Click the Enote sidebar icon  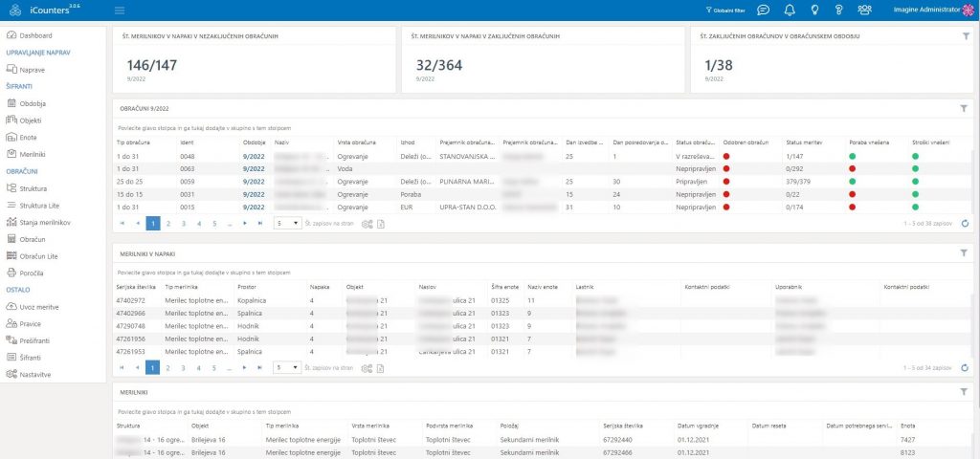11,137
